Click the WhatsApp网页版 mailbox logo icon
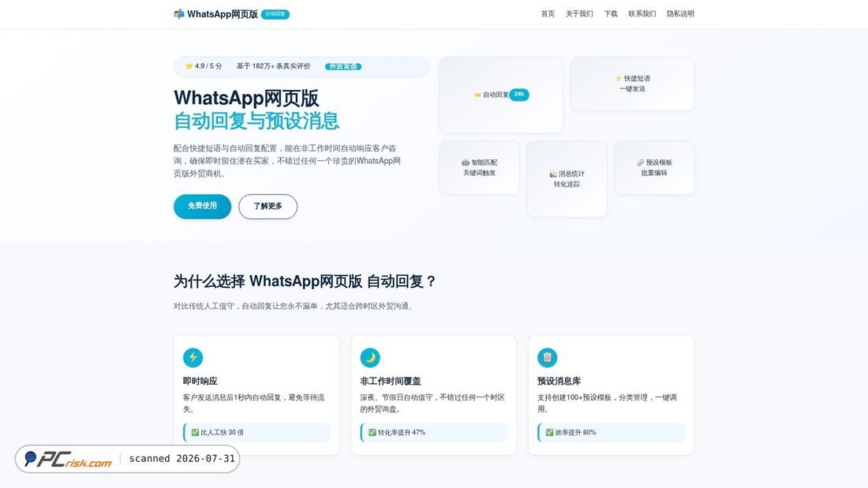 click(179, 14)
